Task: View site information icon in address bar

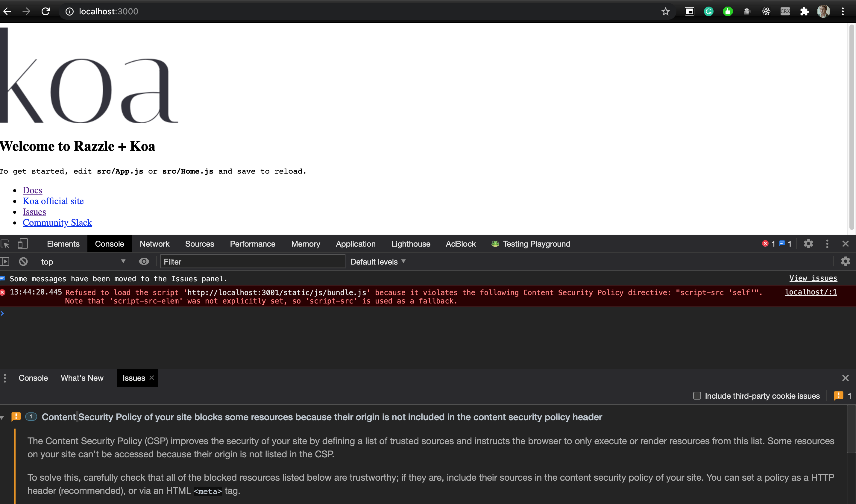Action: pyautogui.click(x=69, y=12)
